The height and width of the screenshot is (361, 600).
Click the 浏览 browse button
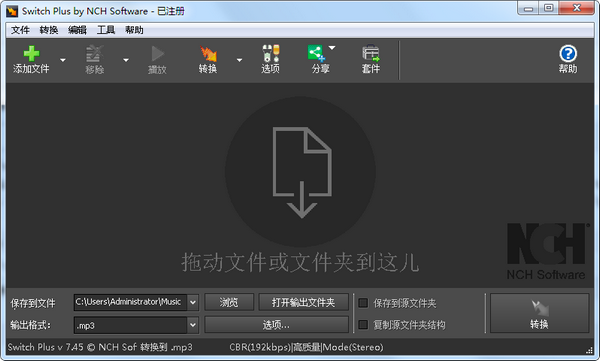229,302
